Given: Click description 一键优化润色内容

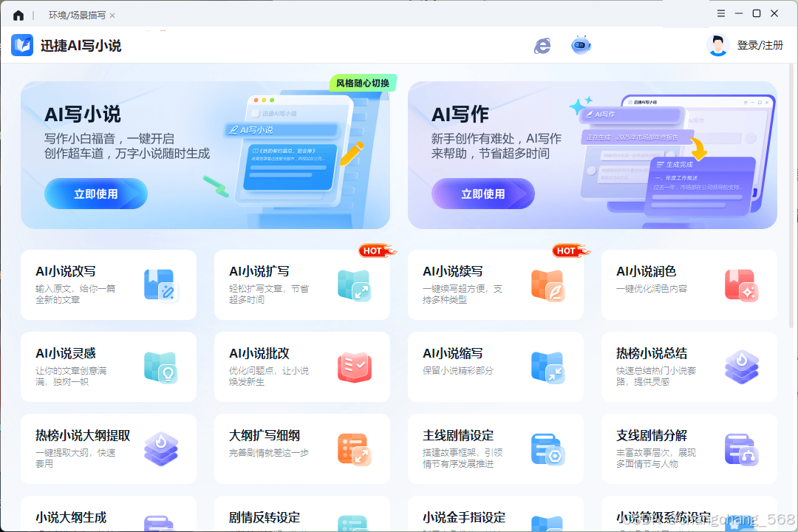Looking at the screenshot, I should click(652, 289).
